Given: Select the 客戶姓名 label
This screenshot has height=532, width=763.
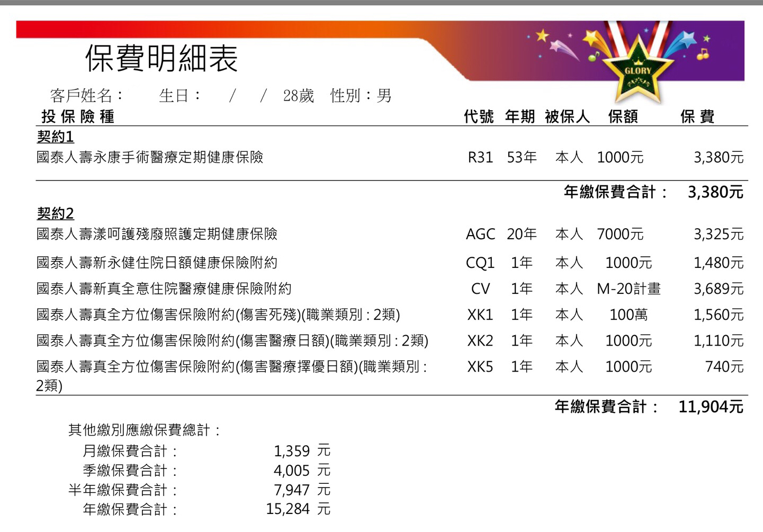Looking at the screenshot, I should coord(87,96).
